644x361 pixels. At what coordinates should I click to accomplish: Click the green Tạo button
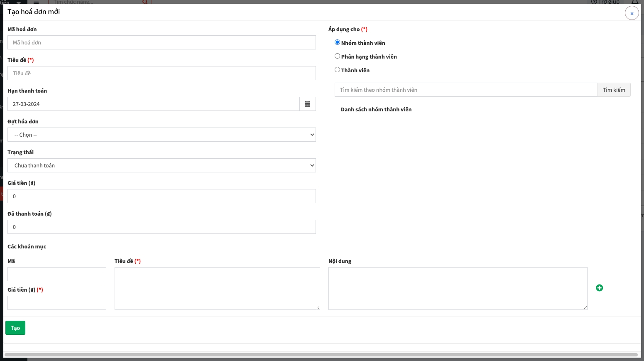coord(15,328)
